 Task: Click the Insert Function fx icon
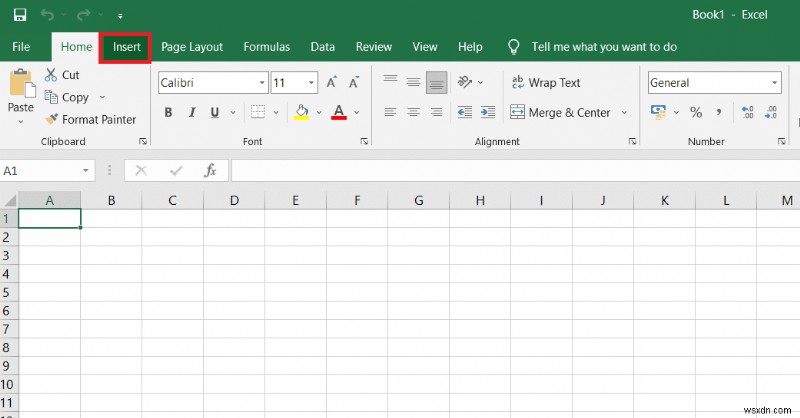pos(210,171)
